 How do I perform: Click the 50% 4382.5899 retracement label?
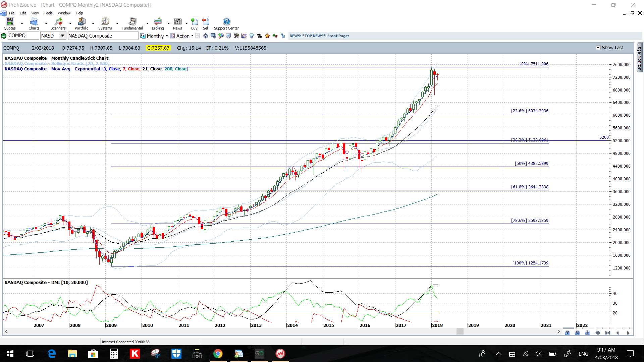(532, 164)
